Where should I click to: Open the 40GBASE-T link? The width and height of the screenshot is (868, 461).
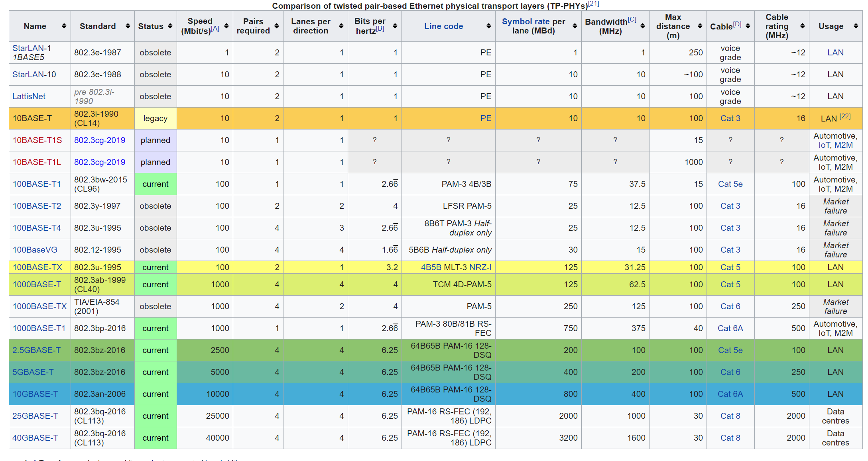35,438
